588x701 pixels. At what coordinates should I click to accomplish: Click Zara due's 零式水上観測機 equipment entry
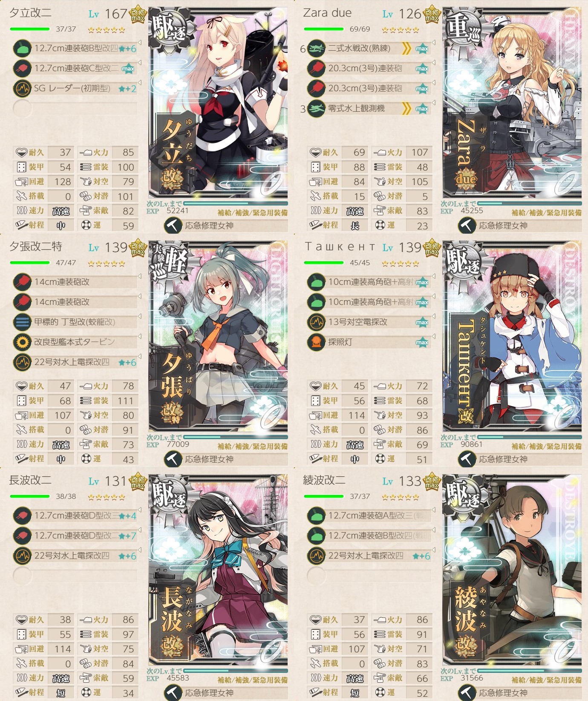click(369, 108)
